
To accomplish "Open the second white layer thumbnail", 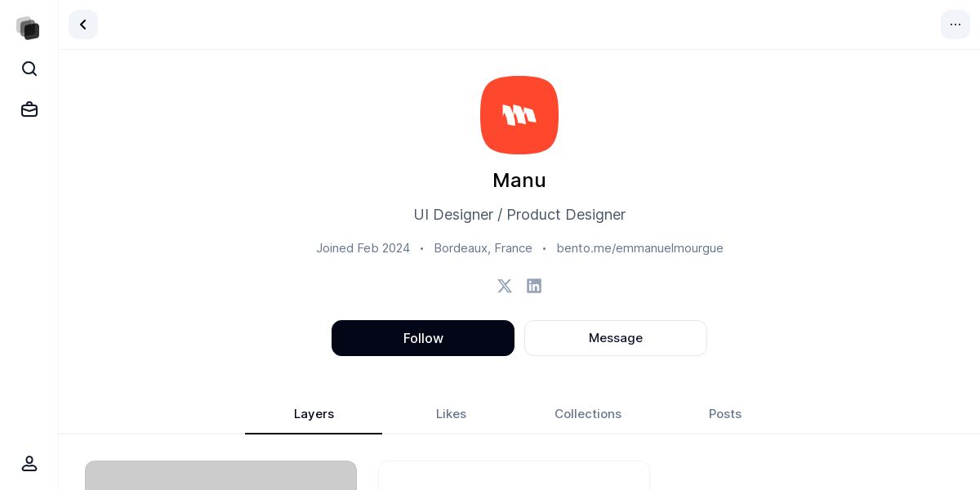I will coord(514,475).
